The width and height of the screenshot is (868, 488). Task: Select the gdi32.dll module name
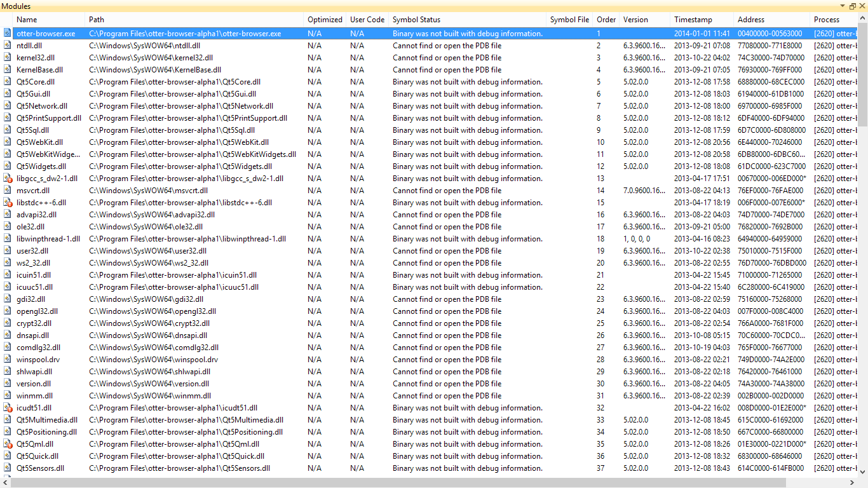click(31, 299)
